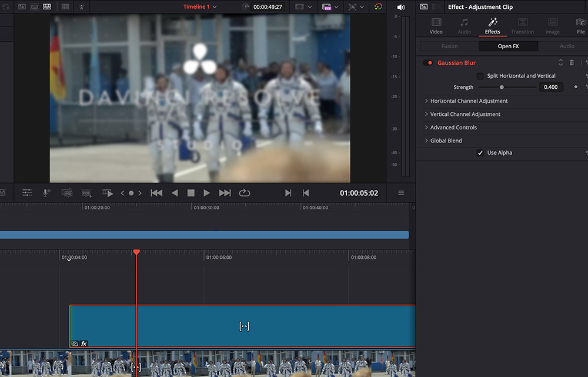
Task: Click the Strength value field showing 0.400
Action: [x=551, y=87]
